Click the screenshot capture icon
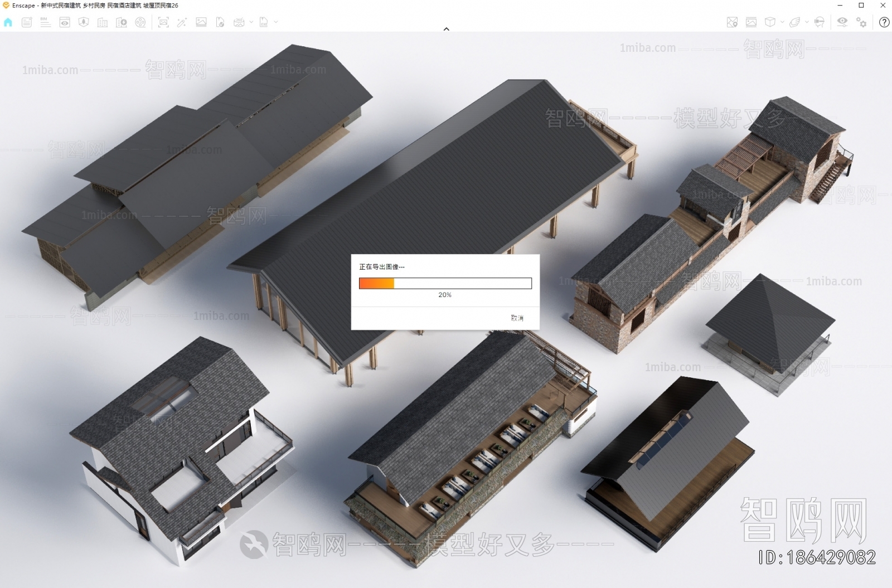 [x=163, y=22]
